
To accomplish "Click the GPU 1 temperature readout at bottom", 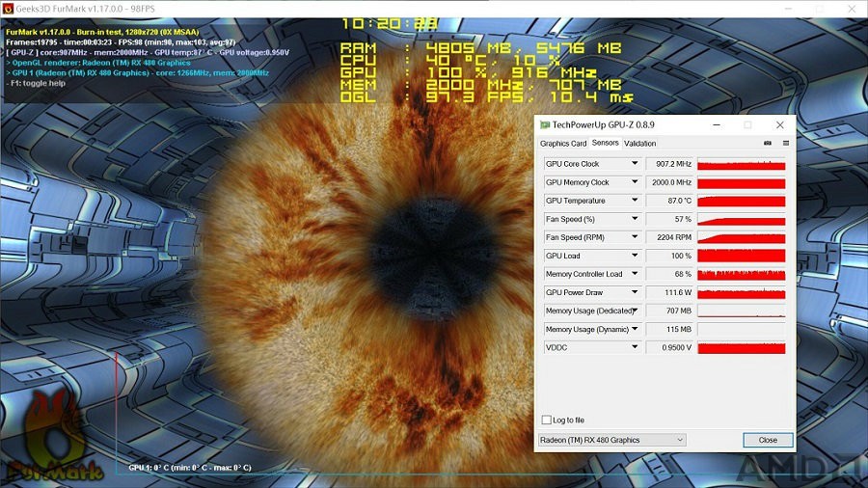I will click(190, 468).
